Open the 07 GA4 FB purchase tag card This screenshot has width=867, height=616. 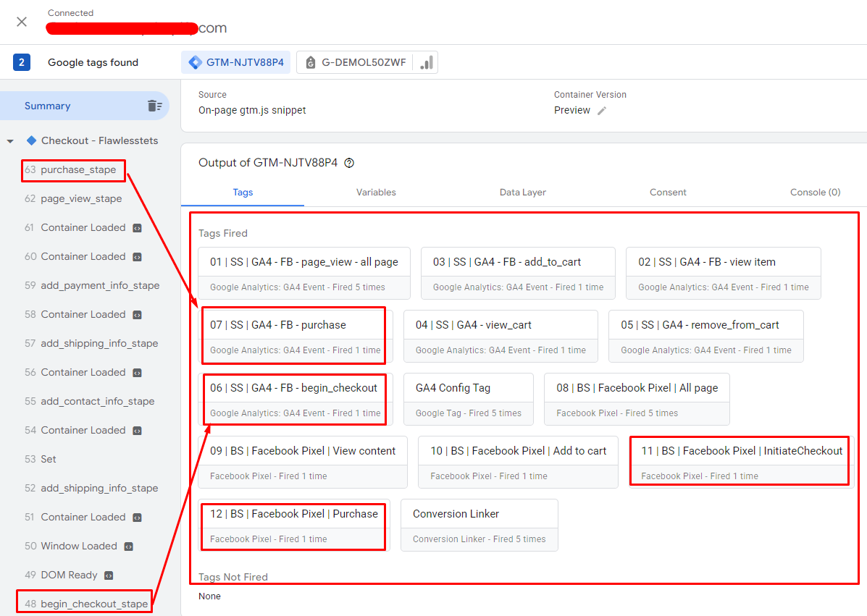(x=295, y=335)
